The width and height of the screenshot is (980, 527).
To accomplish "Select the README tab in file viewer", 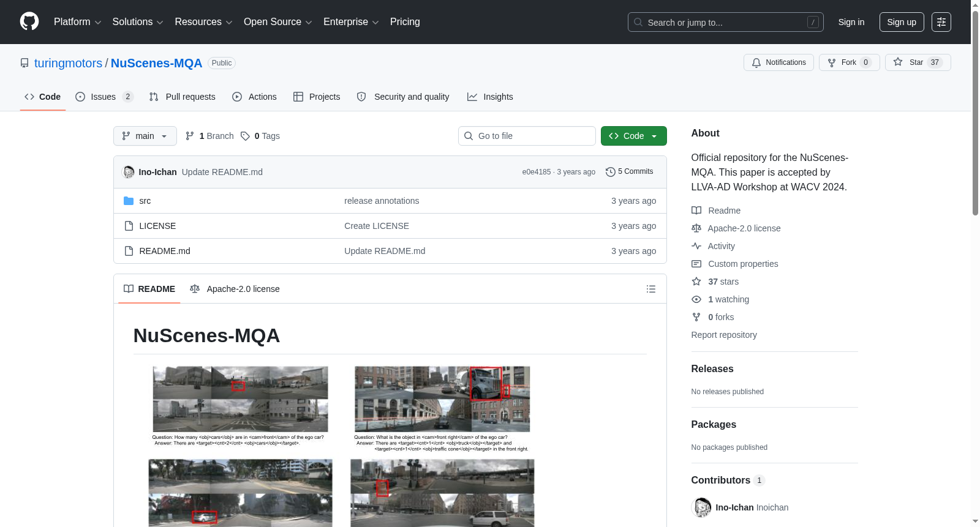I will (149, 289).
